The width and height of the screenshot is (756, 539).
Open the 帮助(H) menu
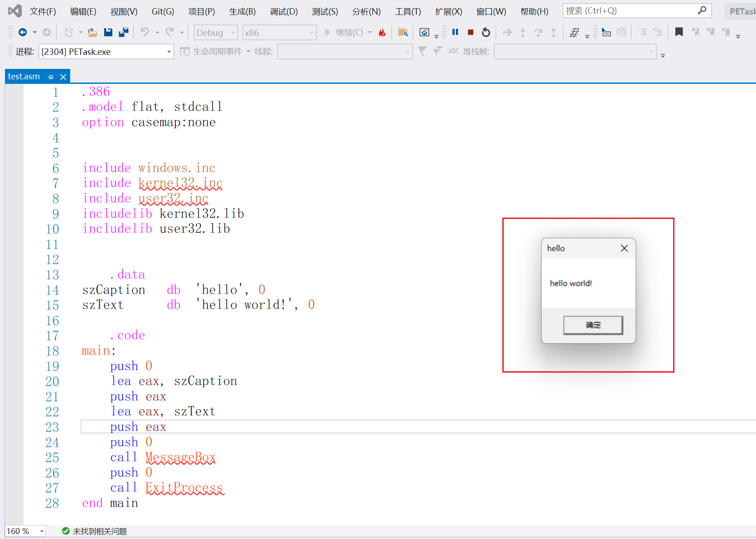pyautogui.click(x=534, y=11)
